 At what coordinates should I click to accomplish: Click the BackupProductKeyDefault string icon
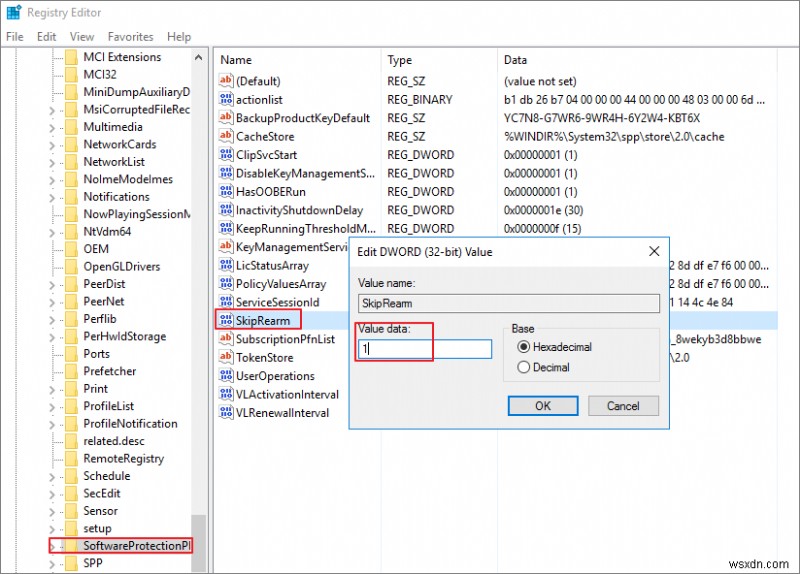coord(226,117)
